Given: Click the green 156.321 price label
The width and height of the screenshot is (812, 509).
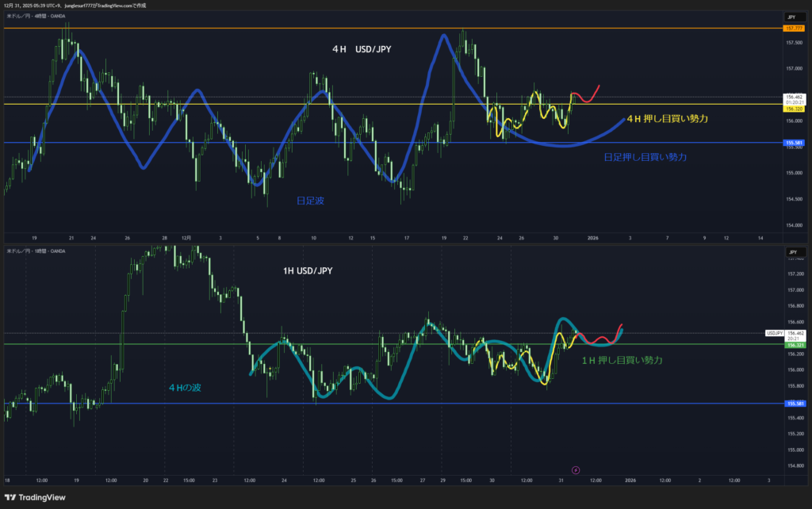Looking at the screenshot, I should (x=793, y=346).
